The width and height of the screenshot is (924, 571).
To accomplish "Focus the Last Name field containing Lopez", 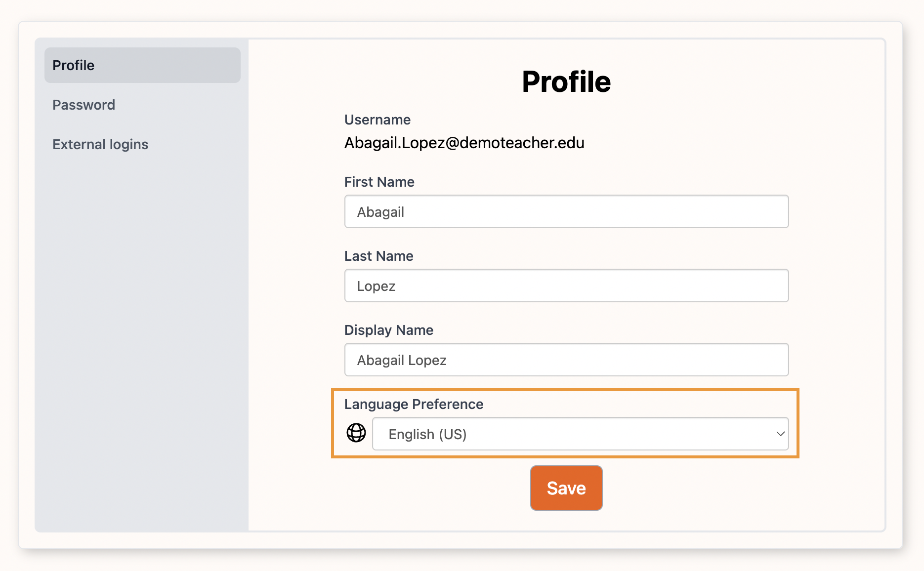I will (566, 285).
